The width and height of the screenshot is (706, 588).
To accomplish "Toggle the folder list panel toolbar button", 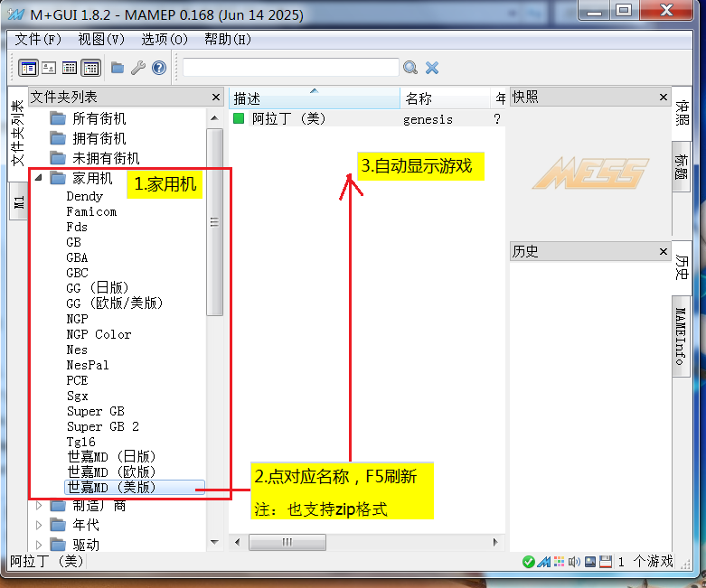I will click(28, 68).
